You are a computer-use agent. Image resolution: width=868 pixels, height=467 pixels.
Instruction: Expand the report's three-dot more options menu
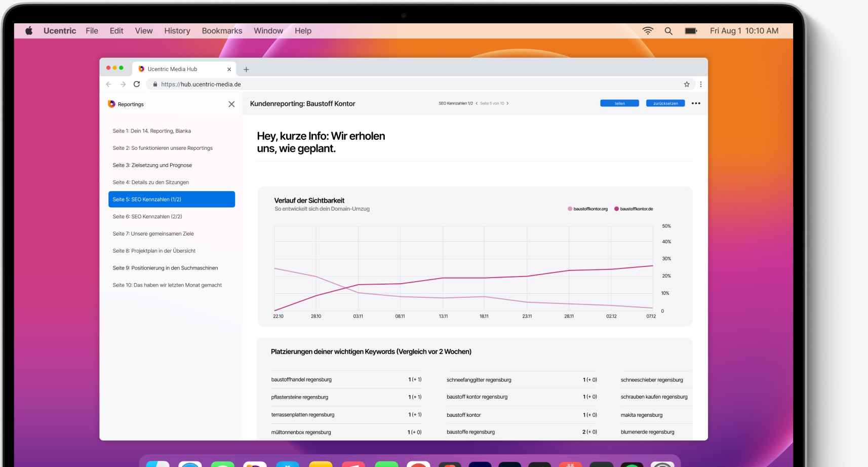click(696, 103)
